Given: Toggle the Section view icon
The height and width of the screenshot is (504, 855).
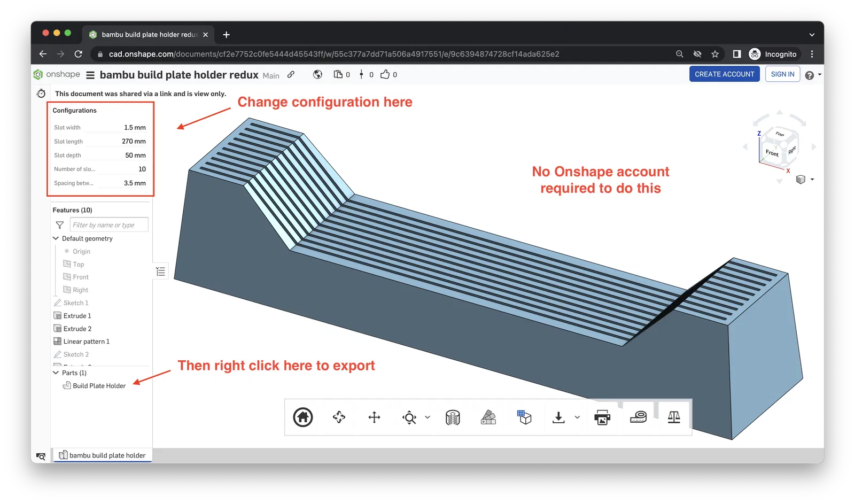Looking at the screenshot, I should [453, 417].
